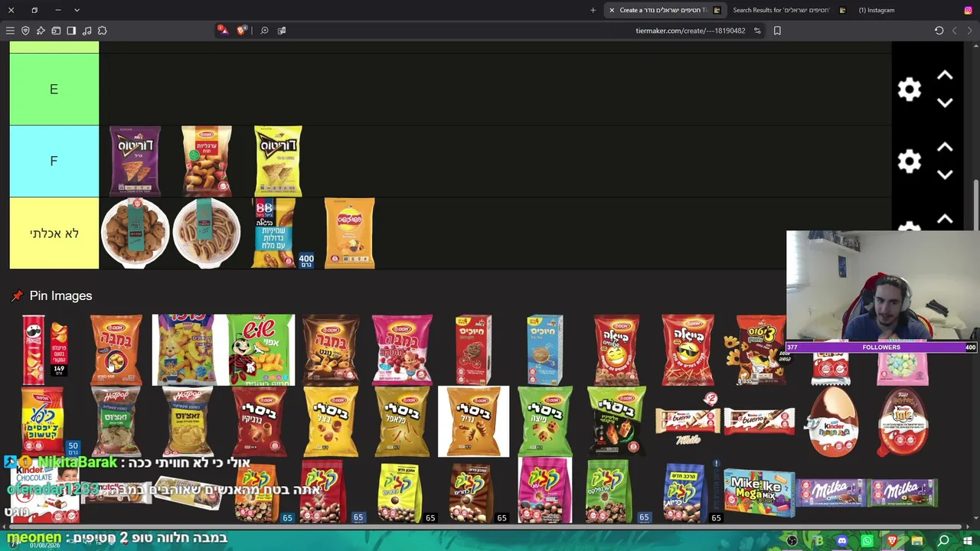Open site settings icon in address bar

pyautogui.click(x=757, y=31)
